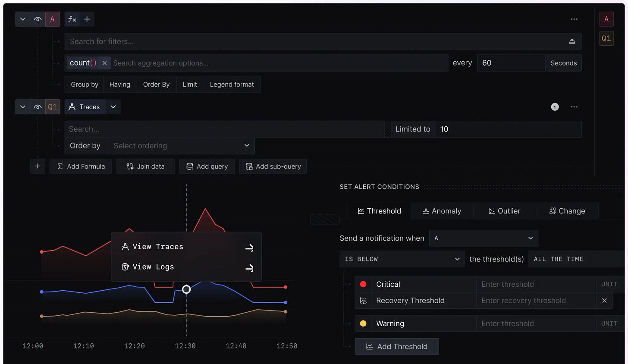This screenshot has width=628, height=364.
Task: Open the Seconds unit selector
Action: click(563, 63)
